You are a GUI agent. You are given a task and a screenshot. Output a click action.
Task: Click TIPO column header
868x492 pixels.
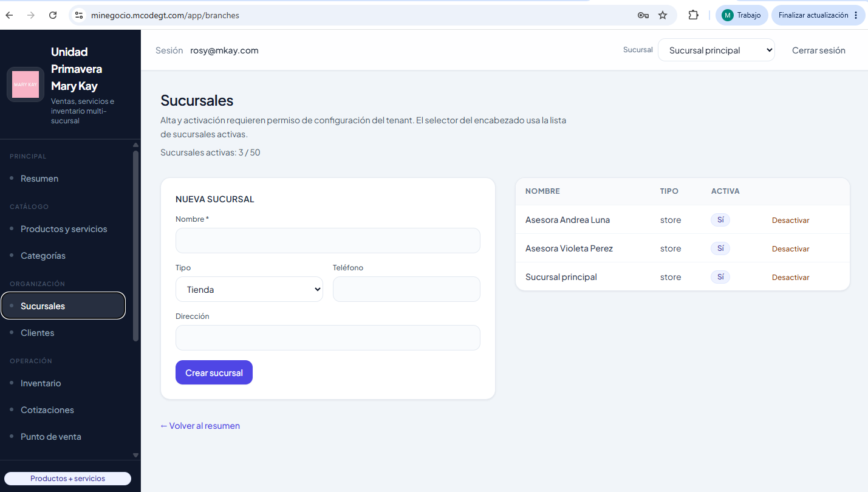click(669, 191)
